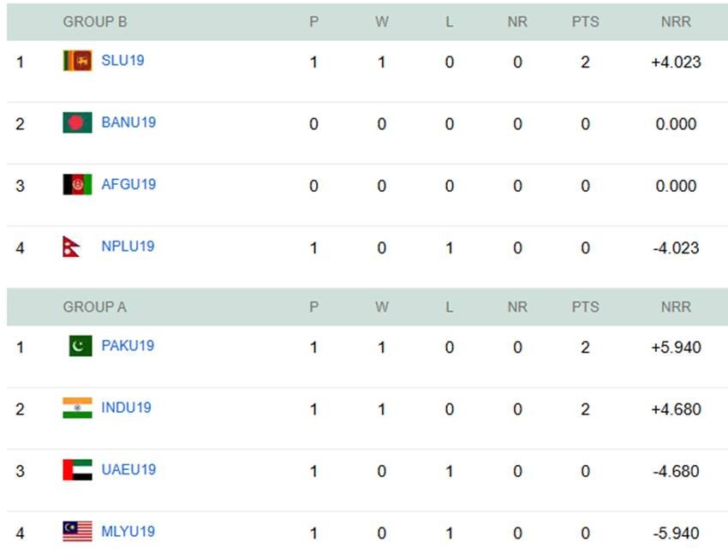Click the Malaysia flag icon
728x560 pixels.
coord(77,532)
